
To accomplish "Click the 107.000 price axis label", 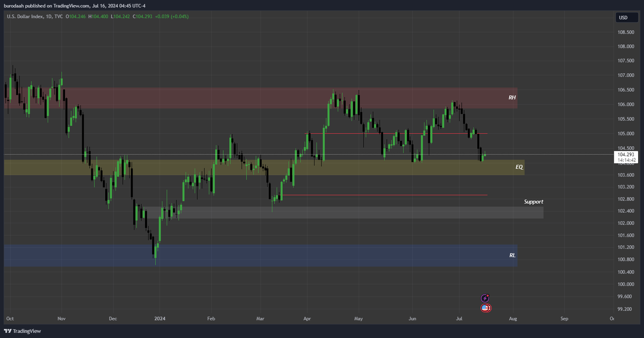I will [626, 75].
